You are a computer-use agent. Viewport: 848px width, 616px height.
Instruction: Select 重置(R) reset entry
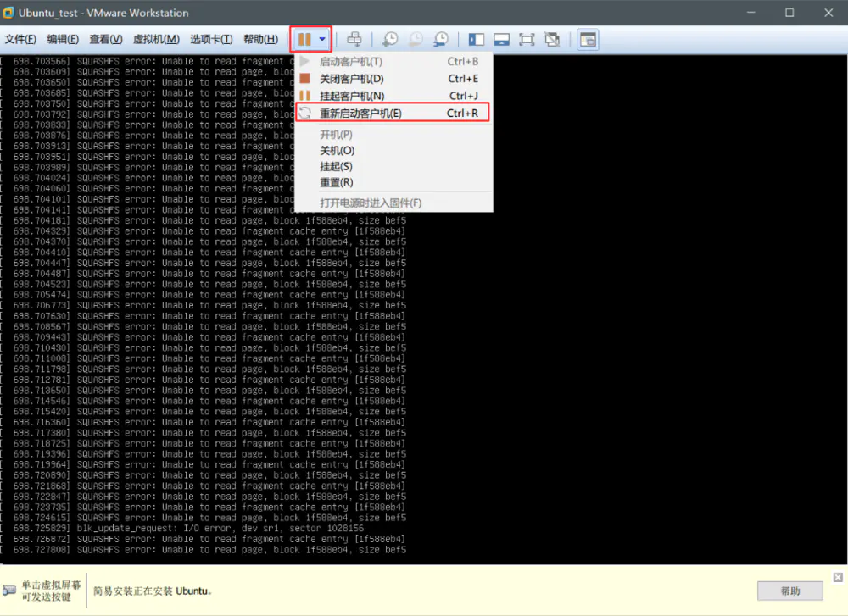click(x=393, y=183)
